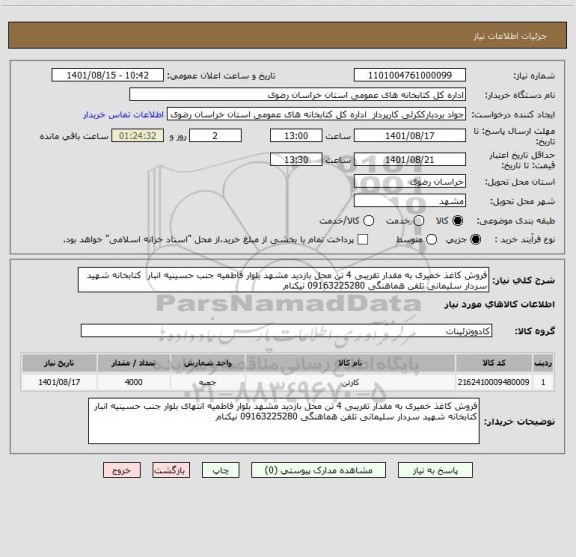Screen dimensions: 576x557
Task: Click row number 1 cell
Action: coord(543,382)
